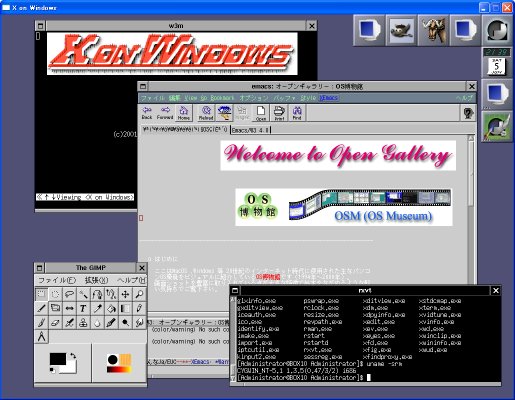
Task: Go Home via the emacs toolbar
Action: tap(184, 113)
